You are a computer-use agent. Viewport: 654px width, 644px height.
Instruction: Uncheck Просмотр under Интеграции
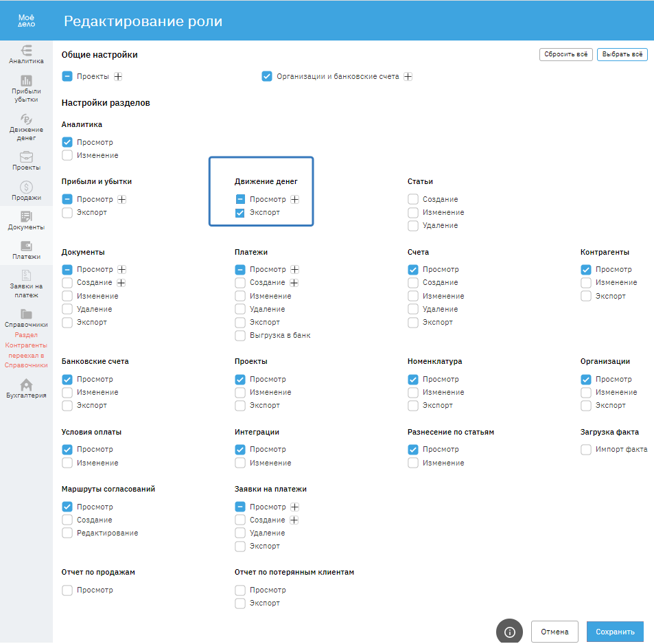tap(240, 450)
